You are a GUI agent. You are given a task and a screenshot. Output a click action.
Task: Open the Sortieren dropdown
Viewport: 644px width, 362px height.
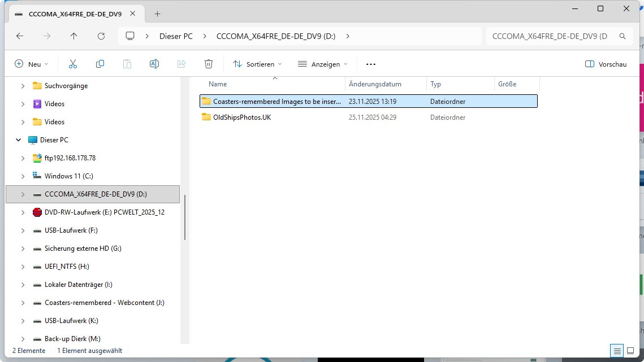click(257, 64)
